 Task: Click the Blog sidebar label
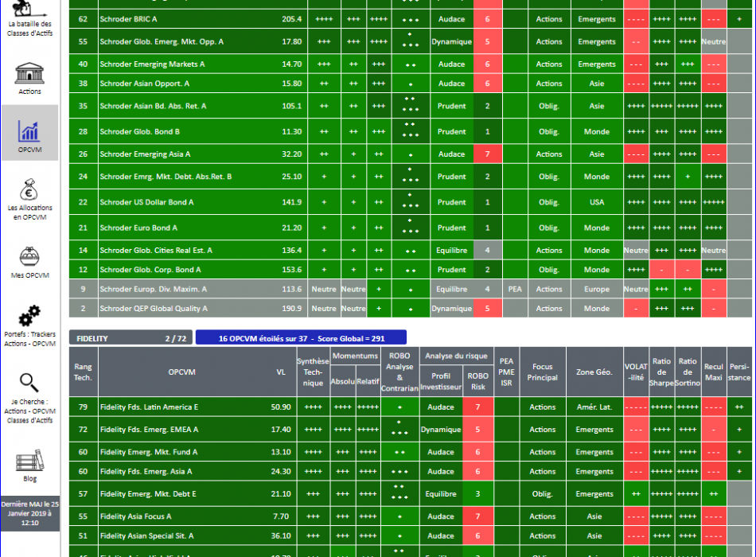(x=30, y=478)
